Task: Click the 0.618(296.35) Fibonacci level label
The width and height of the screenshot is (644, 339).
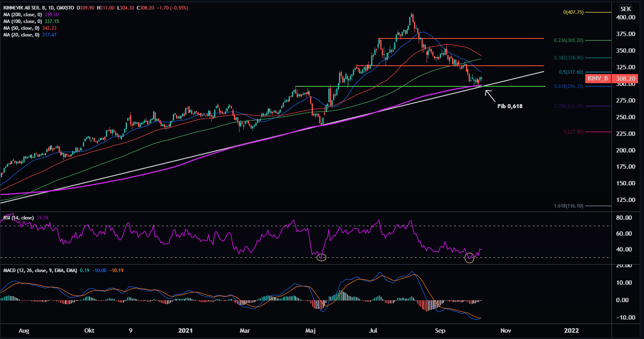Action: [568, 86]
